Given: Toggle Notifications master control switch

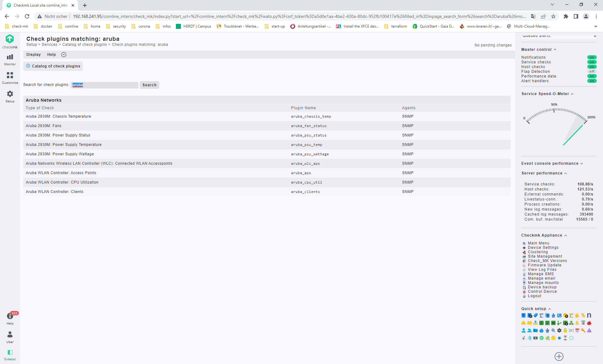Looking at the screenshot, I should click(x=592, y=57).
